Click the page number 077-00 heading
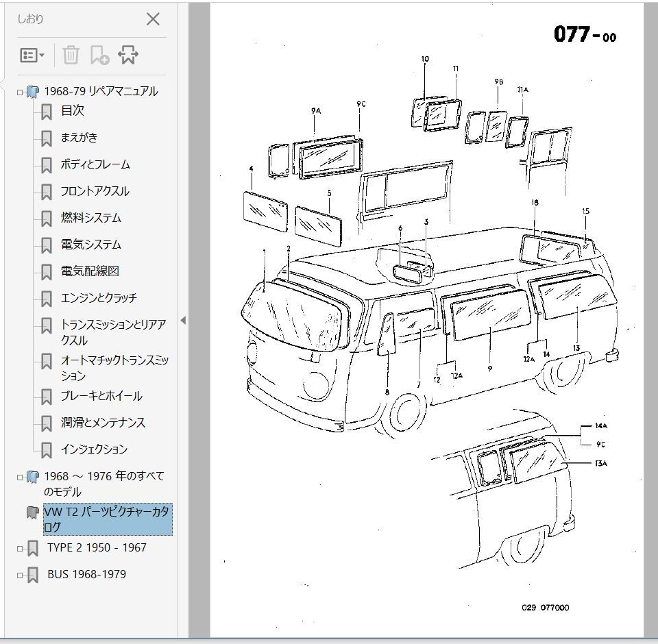 pyautogui.click(x=585, y=34)
